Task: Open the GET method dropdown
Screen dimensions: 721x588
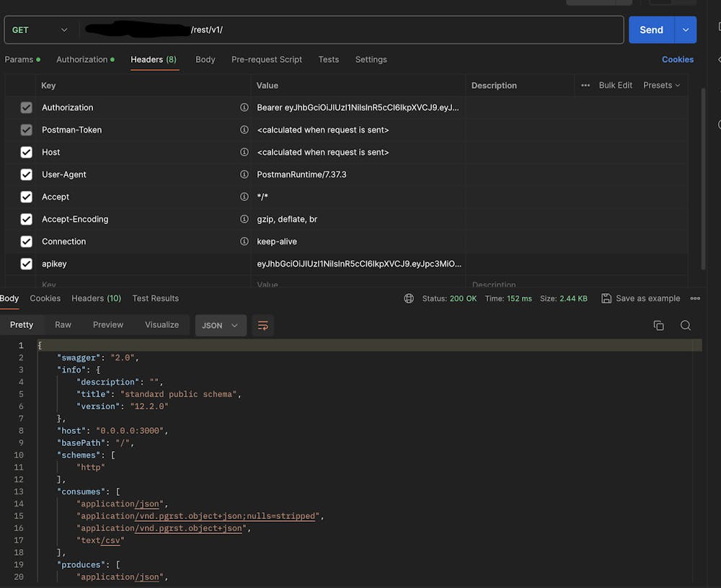Action: pos(40,30)
